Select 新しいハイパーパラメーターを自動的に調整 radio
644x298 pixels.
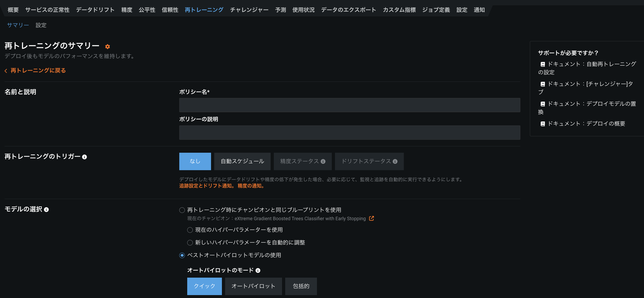coord(190,243)
